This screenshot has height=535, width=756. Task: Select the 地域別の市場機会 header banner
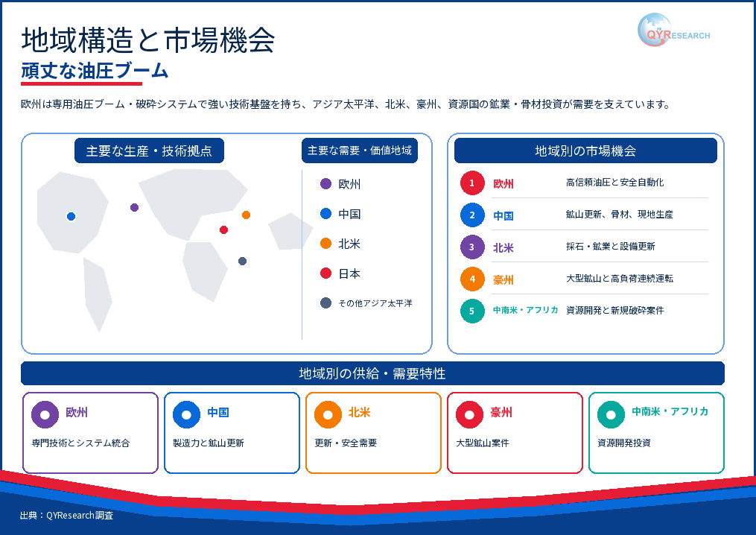[x=585, y=151]
